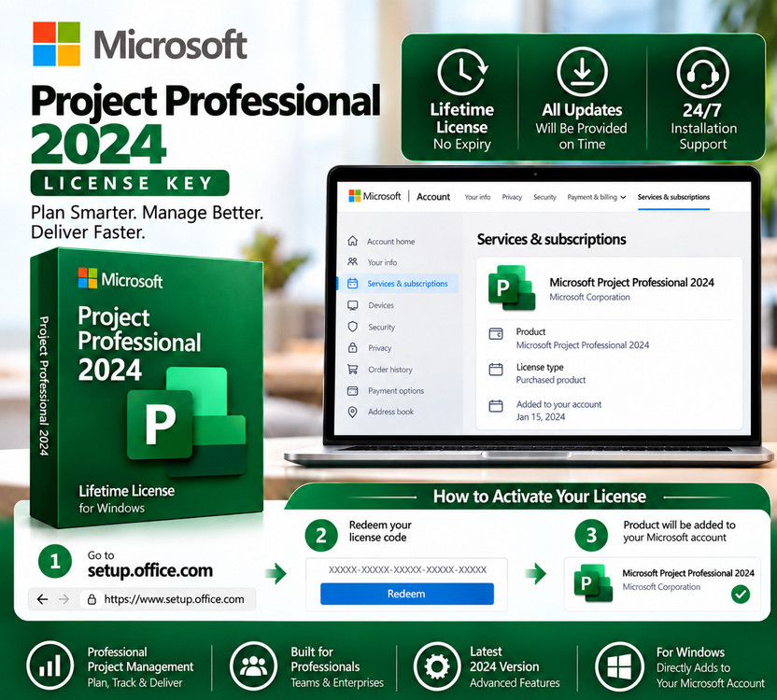Open Order history in the sidebar
The width and height of the screenshot is (777, 700).
point(390,370)
